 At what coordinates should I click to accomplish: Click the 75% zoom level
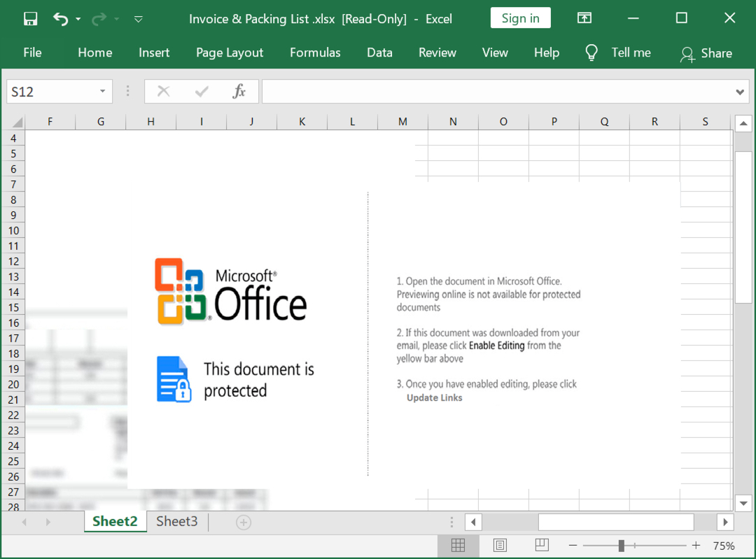[x=724, y=546]
